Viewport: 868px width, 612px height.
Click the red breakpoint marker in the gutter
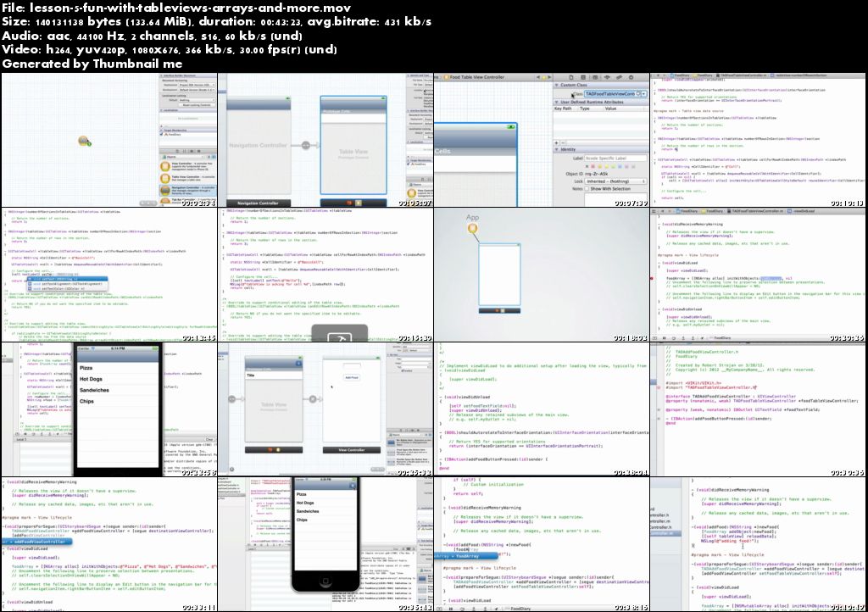tap(653, 278)
